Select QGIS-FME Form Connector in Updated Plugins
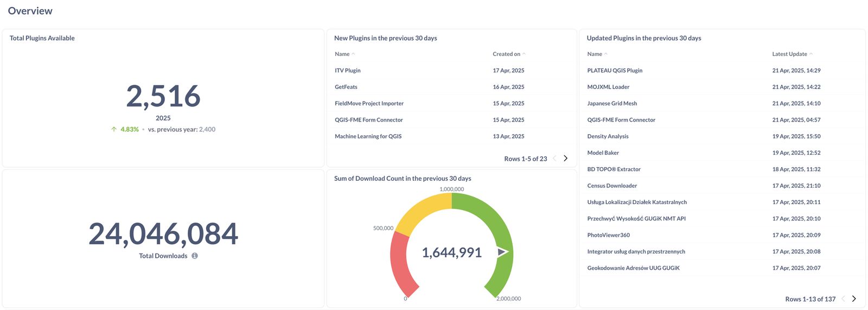The width and height of the screenshot is (868, 310). click(x=722, y=120)
